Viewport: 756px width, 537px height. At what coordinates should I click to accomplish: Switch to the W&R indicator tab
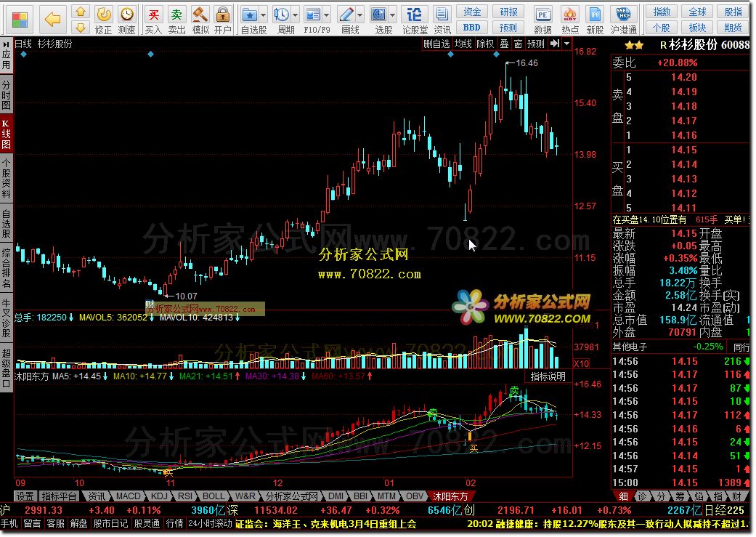point(245,496)
